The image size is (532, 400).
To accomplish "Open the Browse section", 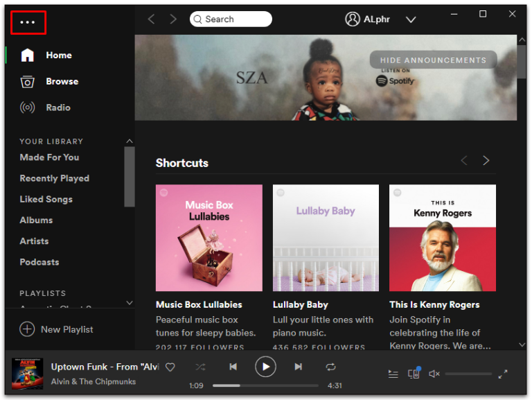I will (62, 82).
